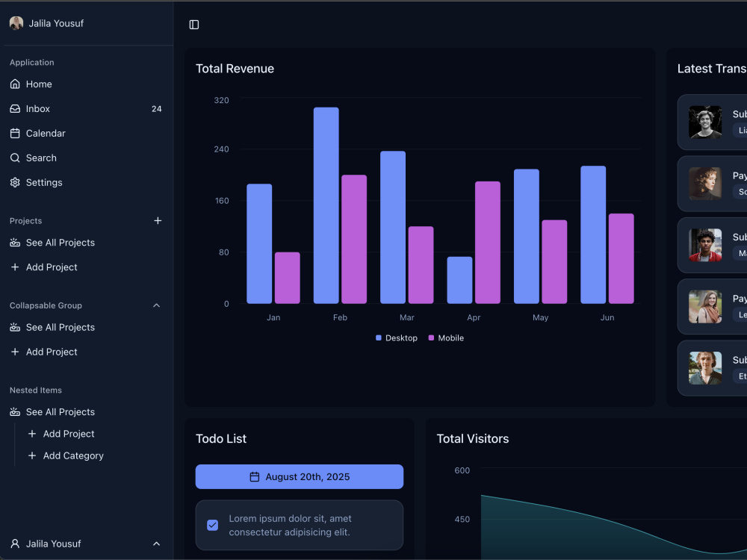Click the second transaction avatar, curly-haired profile
Viewport: 747px width, 560px height.
point(705,184)
